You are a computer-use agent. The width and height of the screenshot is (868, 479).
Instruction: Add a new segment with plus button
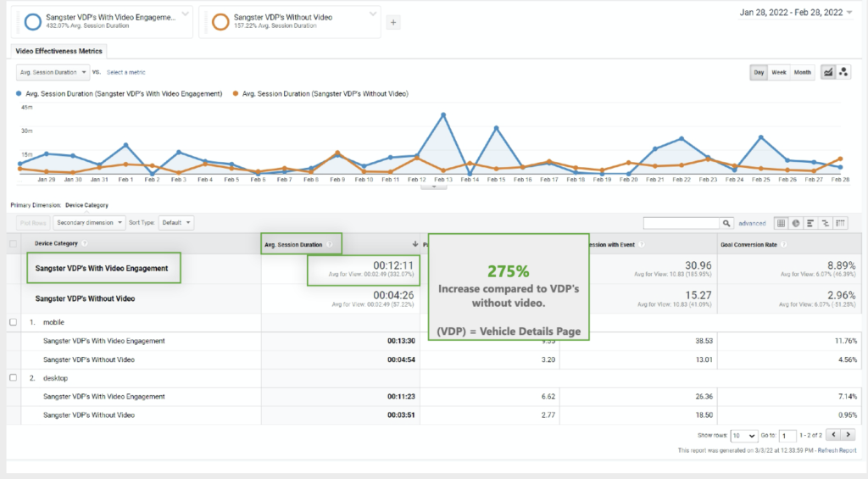coord(393,23)
